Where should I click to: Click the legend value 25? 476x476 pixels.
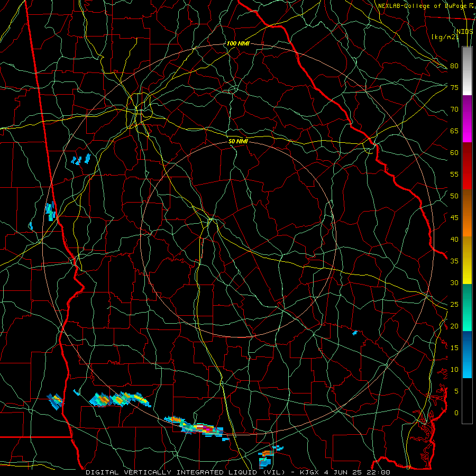point(454,305)
